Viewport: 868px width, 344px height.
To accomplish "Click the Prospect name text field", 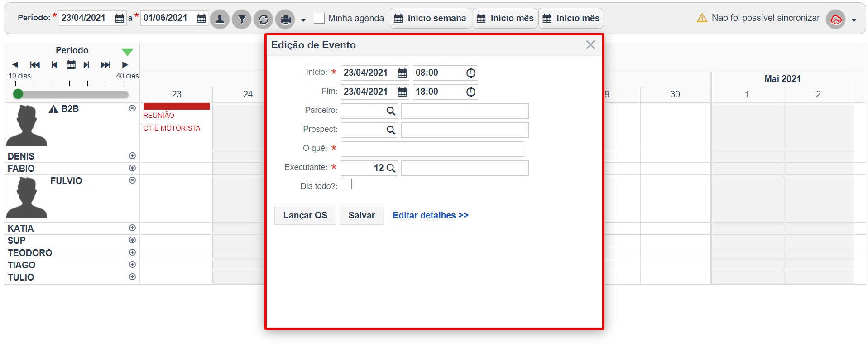I will (x=465, y=130).
